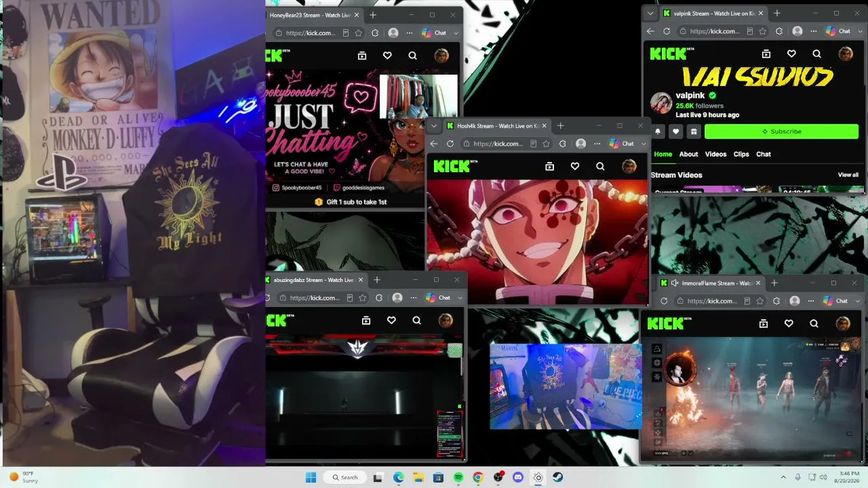Open Kick search in the valpink window

816,54
